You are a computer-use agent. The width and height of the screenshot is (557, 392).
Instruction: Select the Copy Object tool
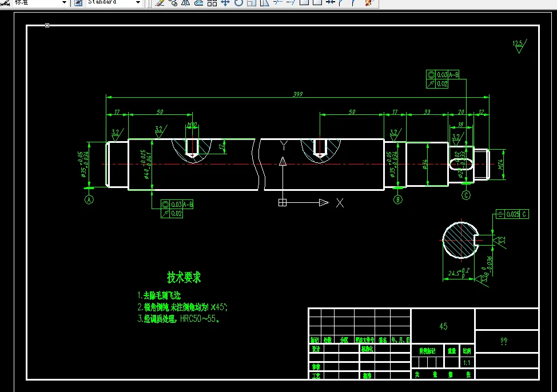tap(173, 3)
